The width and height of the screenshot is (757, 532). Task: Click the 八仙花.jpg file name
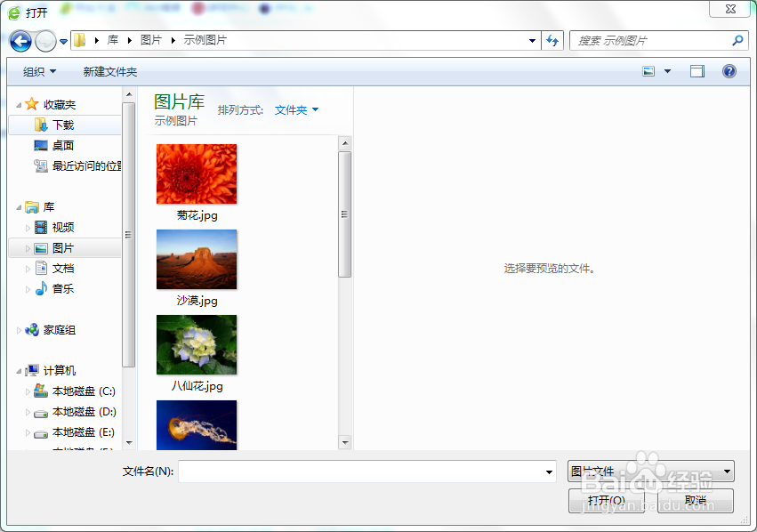pyautogui.click(x=197, y=386)
